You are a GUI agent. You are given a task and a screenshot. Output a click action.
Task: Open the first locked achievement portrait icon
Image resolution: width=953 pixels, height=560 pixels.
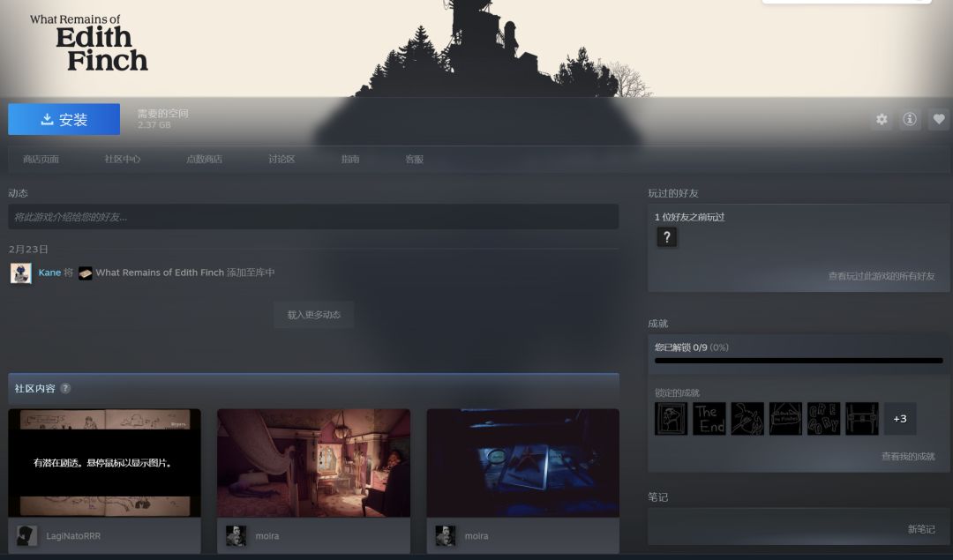tap(671, 419)
